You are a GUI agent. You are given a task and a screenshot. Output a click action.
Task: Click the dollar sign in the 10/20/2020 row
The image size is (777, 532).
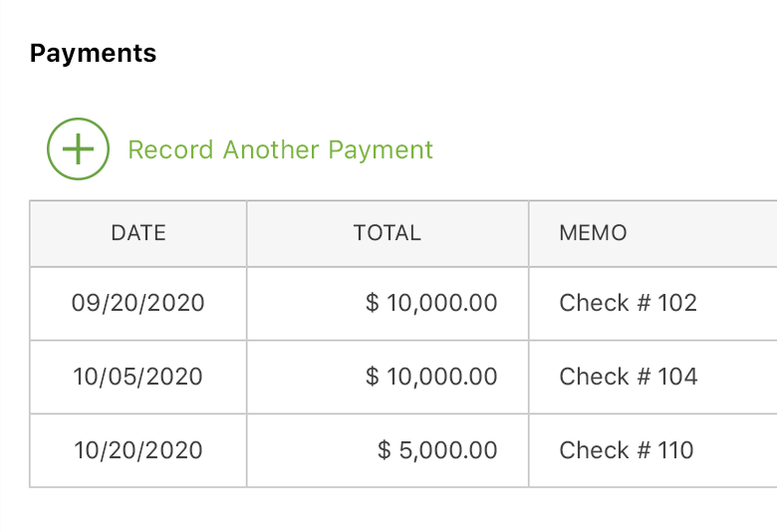(x=385, y=450)
